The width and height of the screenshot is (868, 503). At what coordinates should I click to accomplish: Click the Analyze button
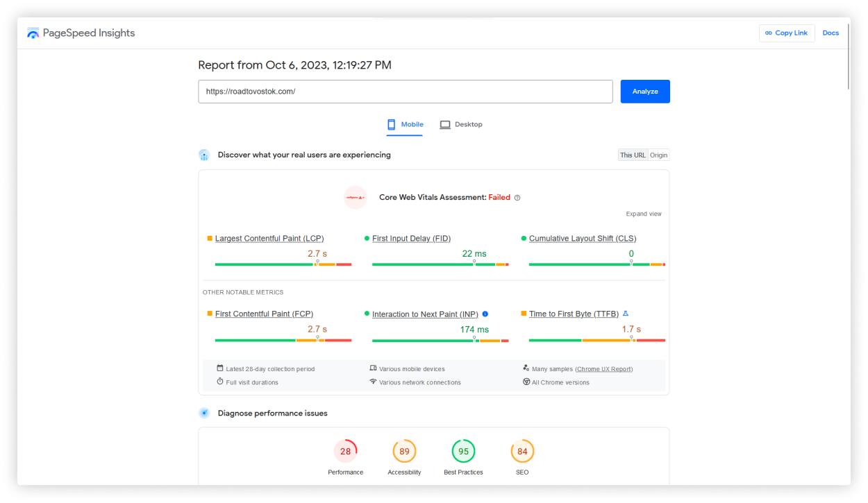[645, 92]
